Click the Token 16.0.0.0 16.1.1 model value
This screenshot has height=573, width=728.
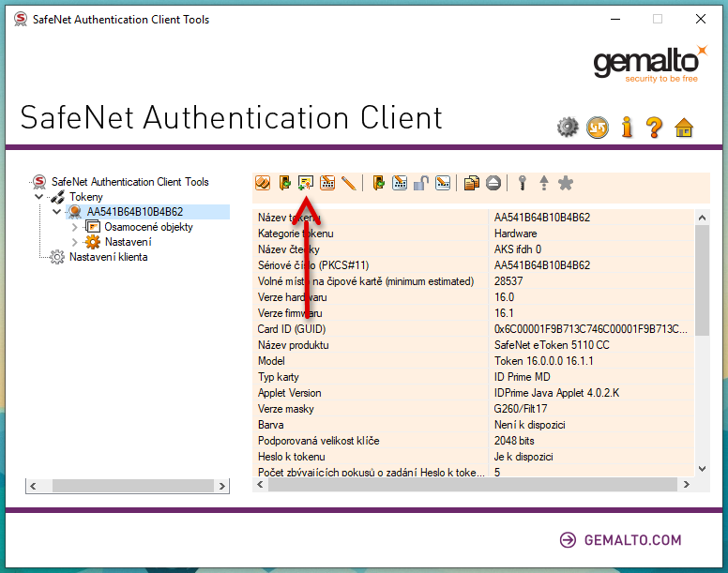click(544, 361)
